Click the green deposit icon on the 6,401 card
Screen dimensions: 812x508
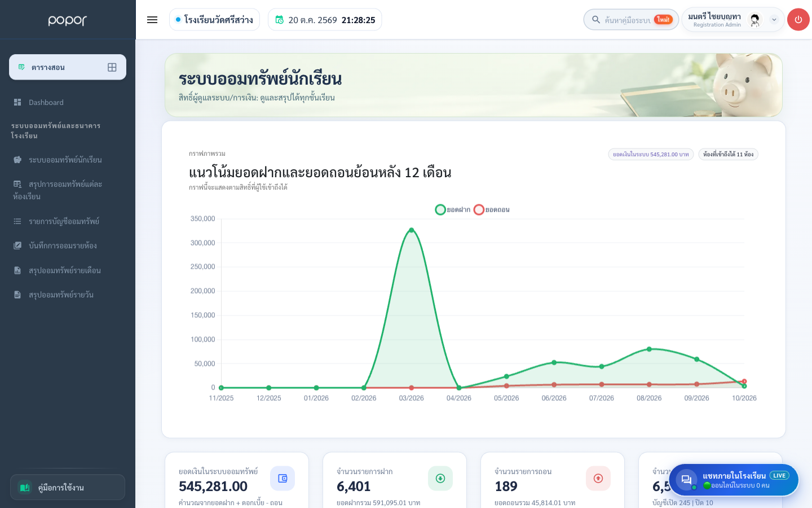(x=440, y=478)
